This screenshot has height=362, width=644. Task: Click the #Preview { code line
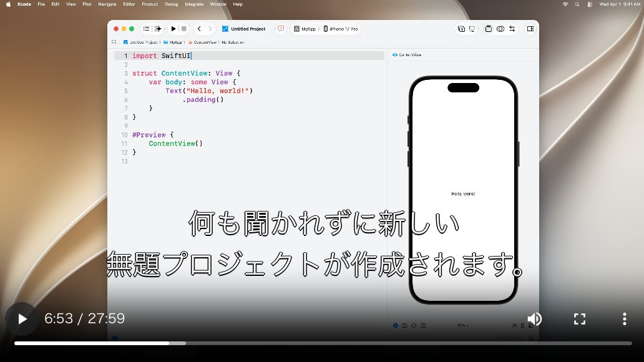coord(153,135)
